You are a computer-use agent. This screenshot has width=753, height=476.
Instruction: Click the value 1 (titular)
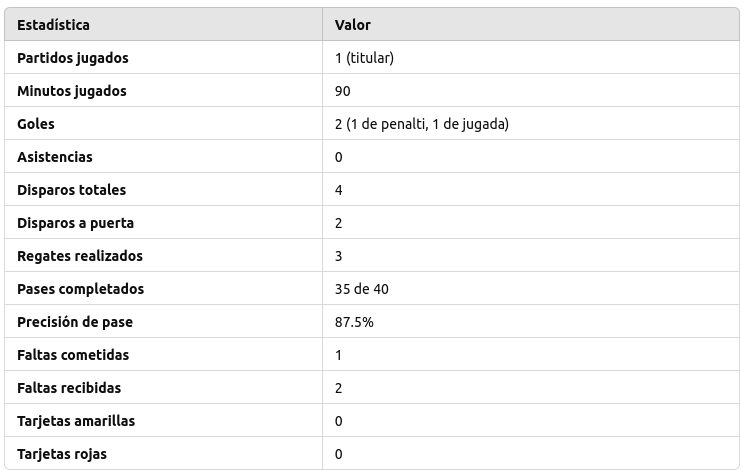pos(364,58)
